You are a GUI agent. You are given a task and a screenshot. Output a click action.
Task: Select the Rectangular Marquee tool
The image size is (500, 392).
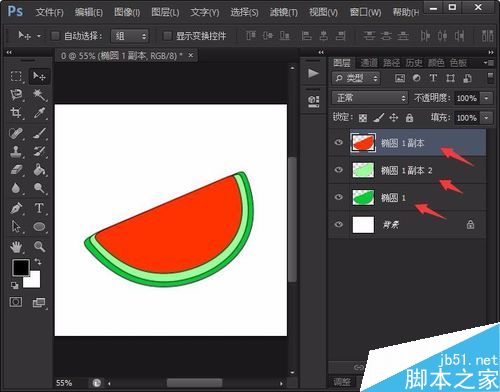click(16, 76)
